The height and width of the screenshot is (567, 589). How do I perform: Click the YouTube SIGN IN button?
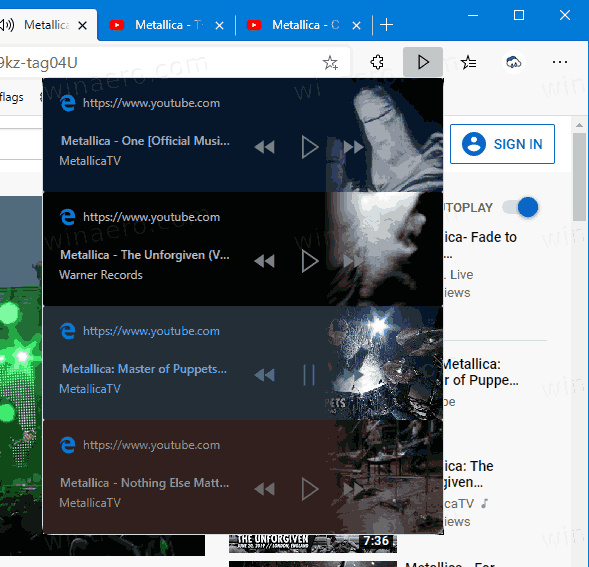[x=502, y=144]
